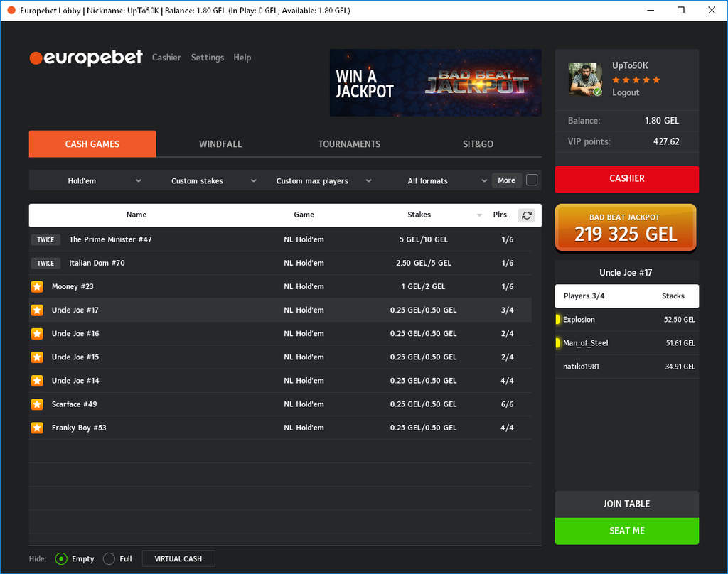The image size is (728, 574).
Task: Switch to the TOURNAMENTS tab
Action: [349, 144]
